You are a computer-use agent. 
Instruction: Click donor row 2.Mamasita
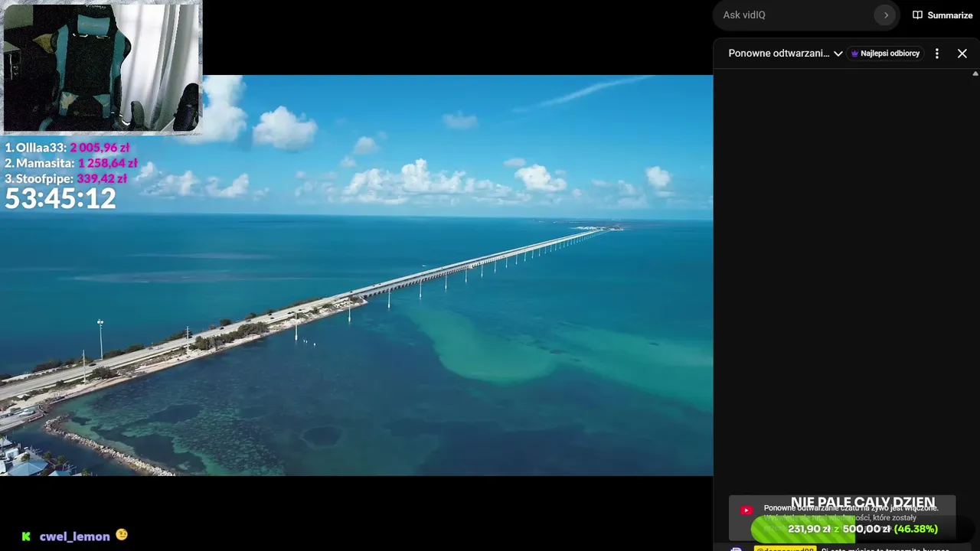pyautogui.click(x=71, y=163)
